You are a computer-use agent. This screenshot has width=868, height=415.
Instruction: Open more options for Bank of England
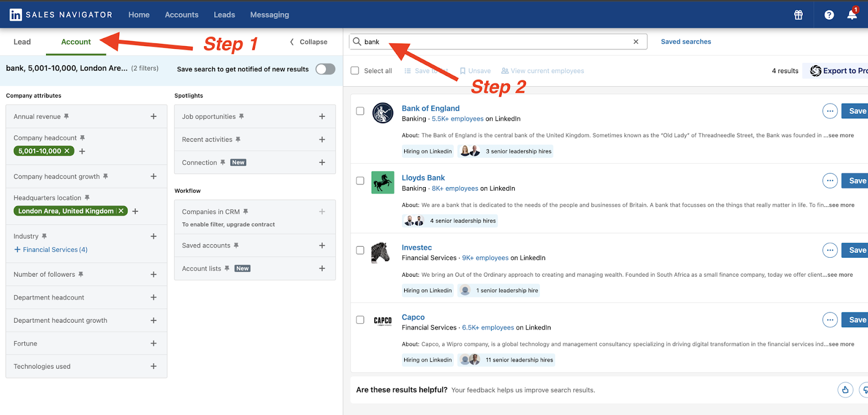tap(830, 111)
